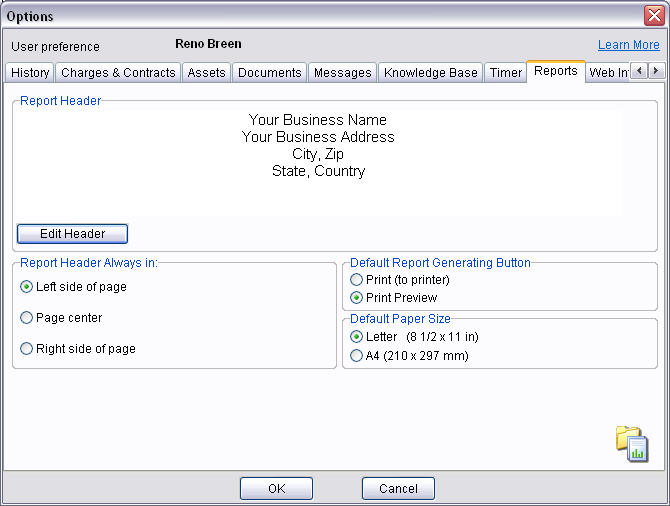Image resolution: width=670 pixels, height=506 pixels.
Task: Select A4 paper size
Action: coord(357,355)
